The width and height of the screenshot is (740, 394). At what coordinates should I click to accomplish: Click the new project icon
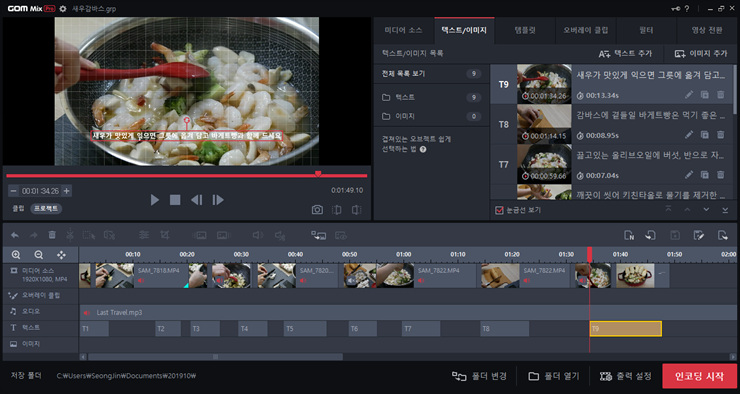coord(629,235)
